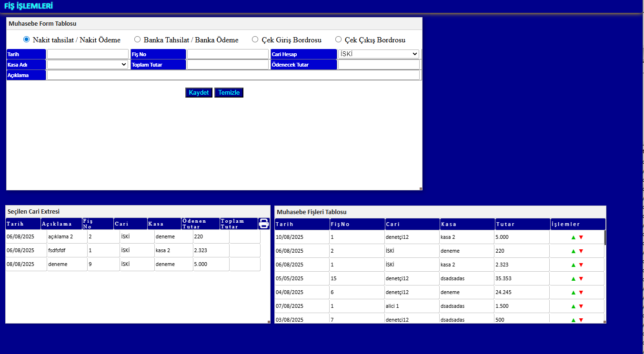Screen dimensions: 644x354
Task: Click the Açıklama text field
Action: click(x=233, y=75)
